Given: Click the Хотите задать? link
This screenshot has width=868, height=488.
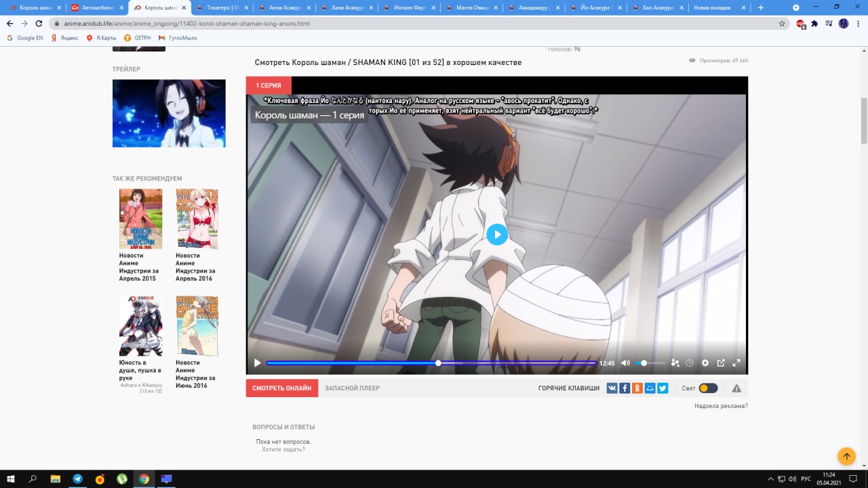Looking at the screenshot, I should [283, 449].
